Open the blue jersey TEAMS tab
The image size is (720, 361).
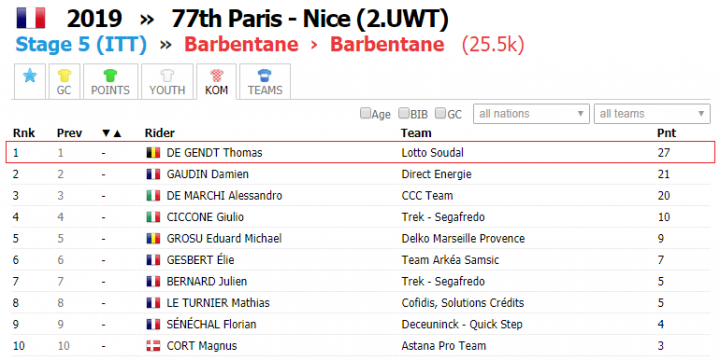pos(265,81)
